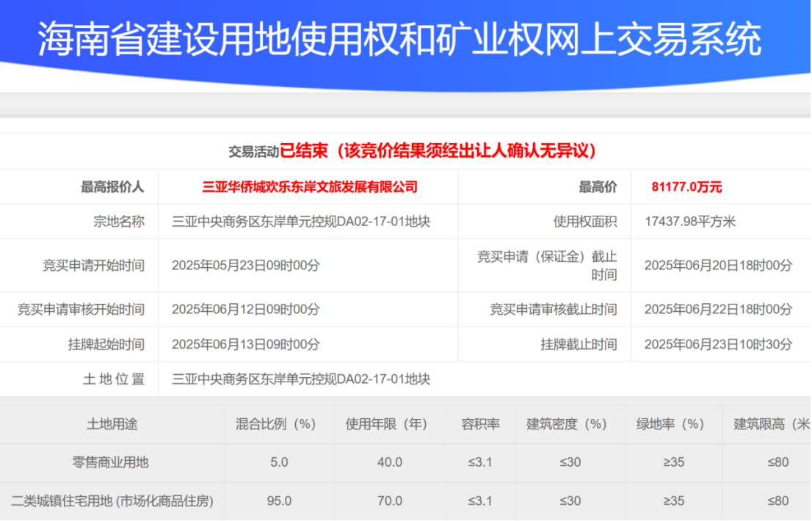Select the 零售商业用地 table row

click(405, 462)
